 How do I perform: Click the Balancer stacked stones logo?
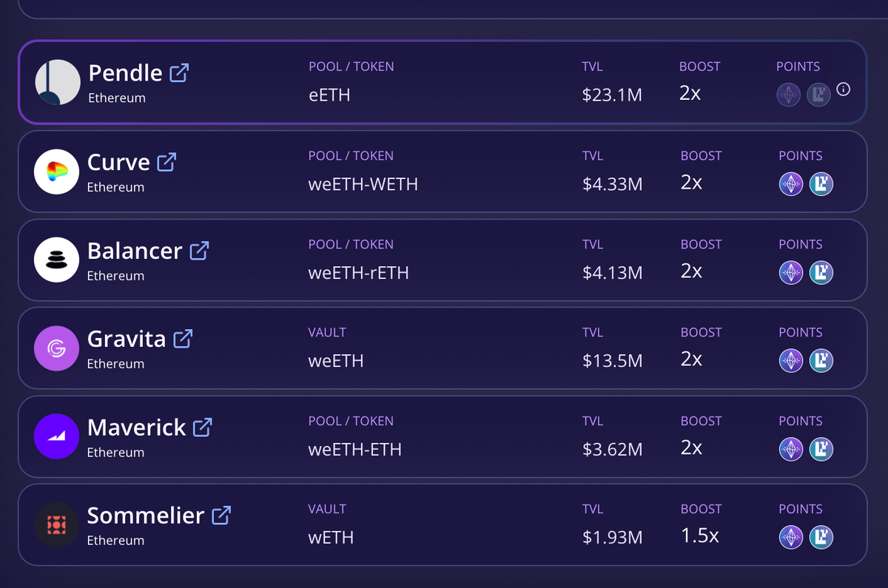point(56,260)
